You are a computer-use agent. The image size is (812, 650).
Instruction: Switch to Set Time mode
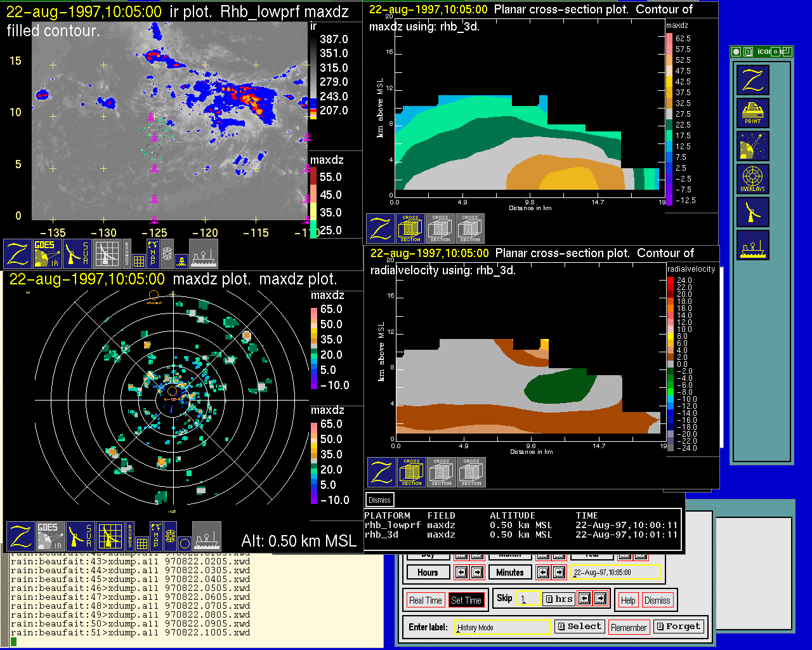point(466,600)
